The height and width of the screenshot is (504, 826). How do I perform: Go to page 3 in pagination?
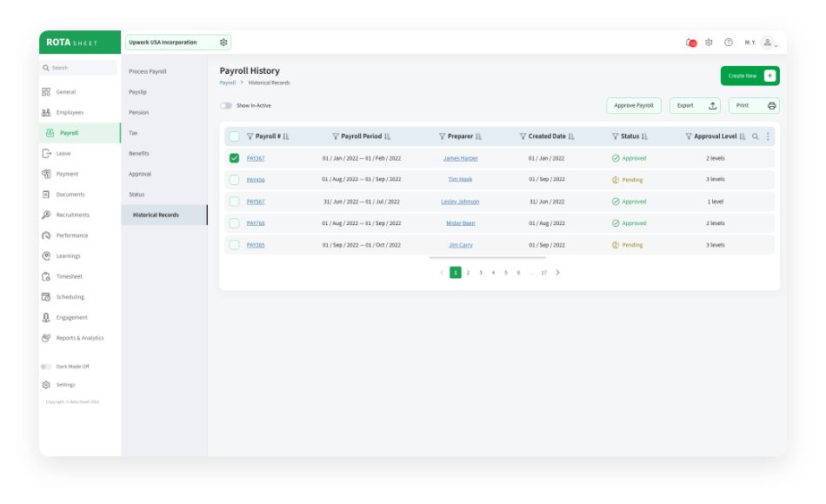tap(481, 272)
